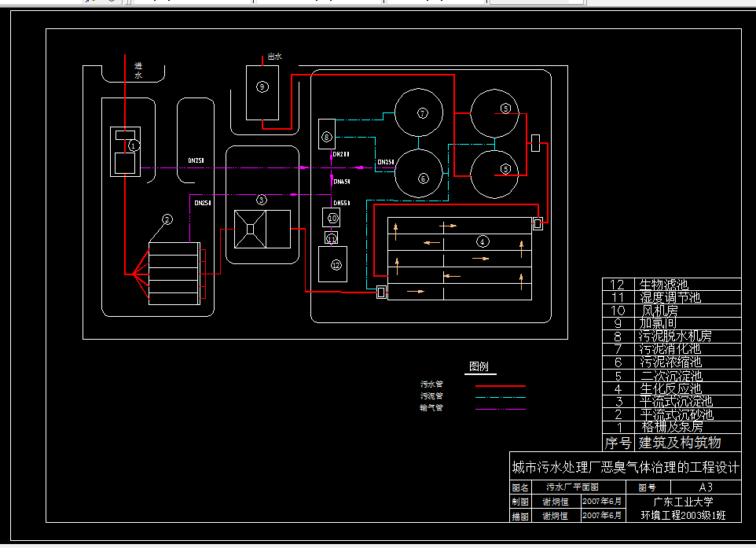
Task: Click the circled 10 marker on the plan
Action: (x=332, y=218)
